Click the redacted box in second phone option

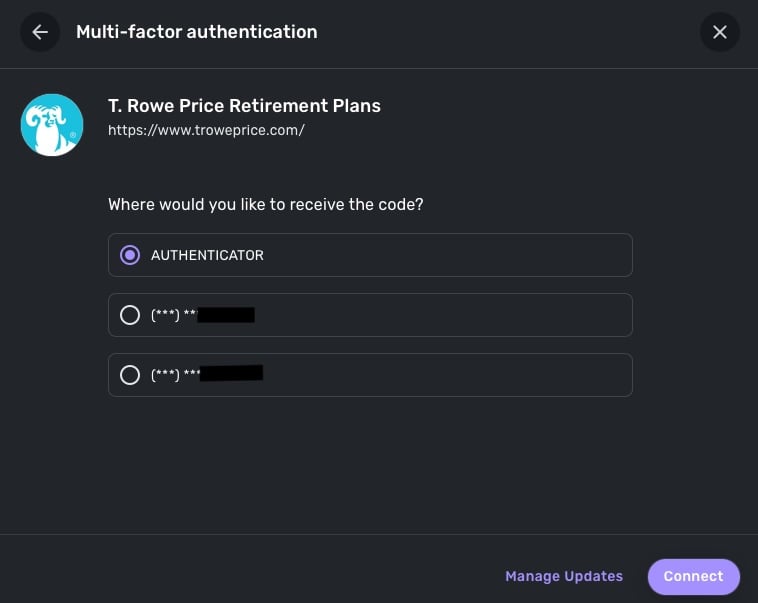coord(232,374)
